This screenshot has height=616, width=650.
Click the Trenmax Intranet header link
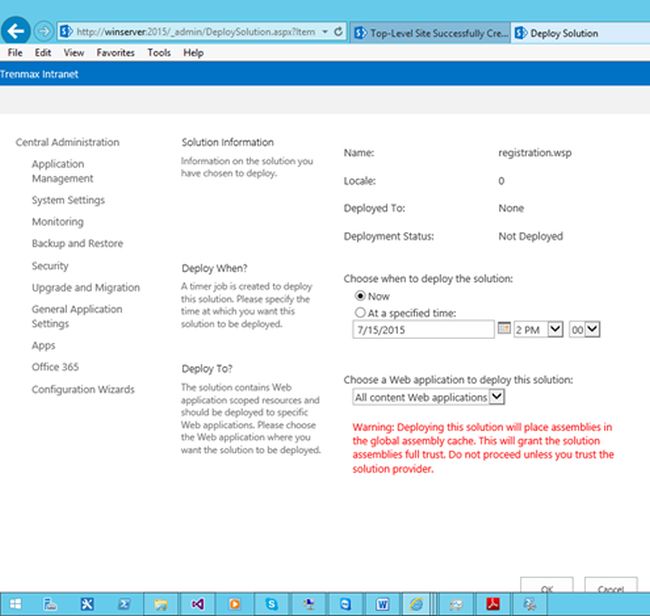coord(39,74)
